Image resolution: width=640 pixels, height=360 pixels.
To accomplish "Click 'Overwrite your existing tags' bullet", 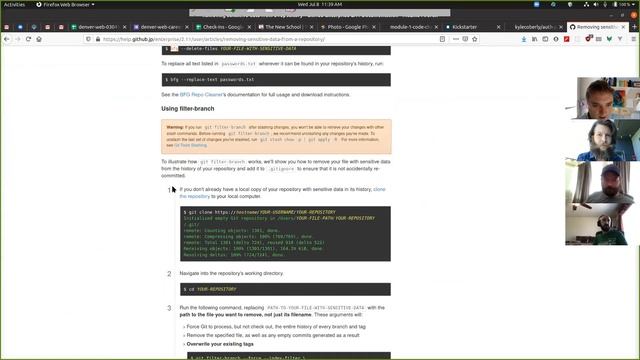I will [x=220, y=344].
